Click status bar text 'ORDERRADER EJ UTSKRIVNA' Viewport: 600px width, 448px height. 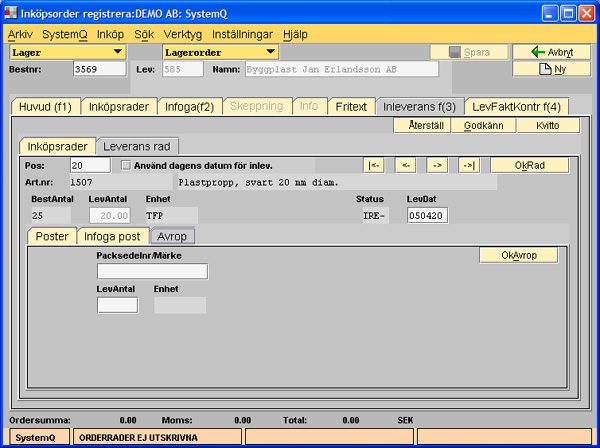(138, 437)
